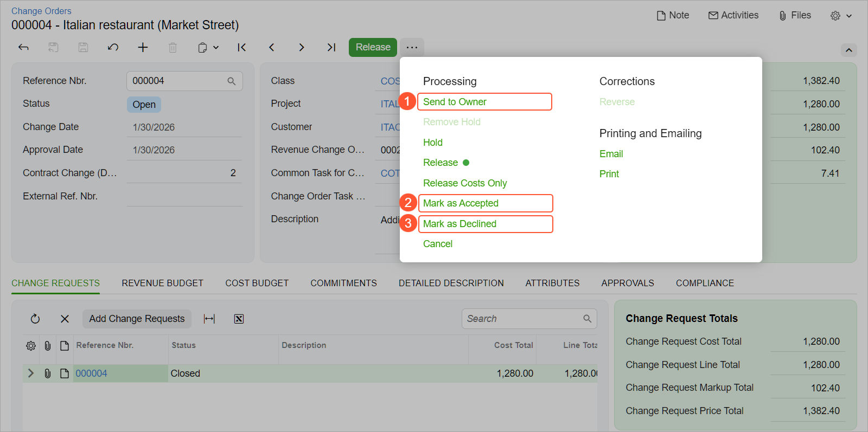868x432 pixels.
Task: Select Hold in Processing menu
Action: pyautogui.click(x=433, y=143)
